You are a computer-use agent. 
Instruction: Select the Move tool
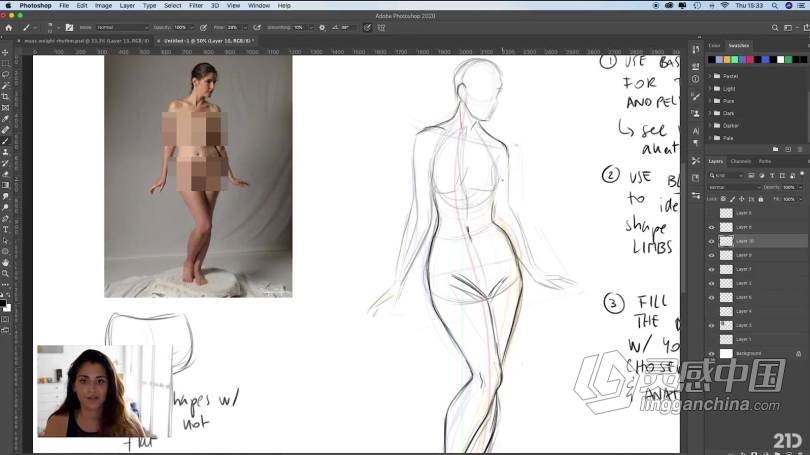[x=5, y=53]
